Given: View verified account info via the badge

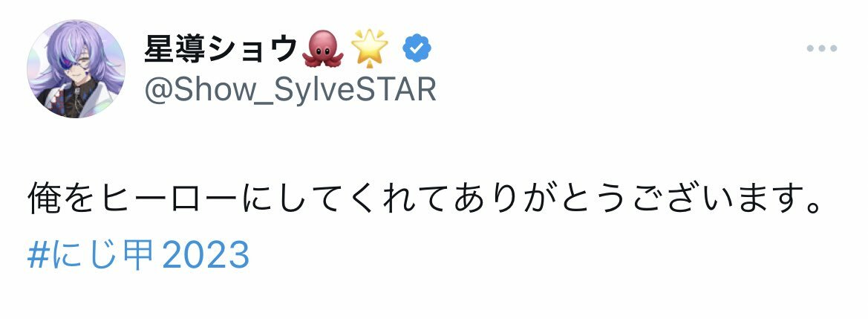Looking at the screenshot, I should pyautogui.click(x=417, y=49).
